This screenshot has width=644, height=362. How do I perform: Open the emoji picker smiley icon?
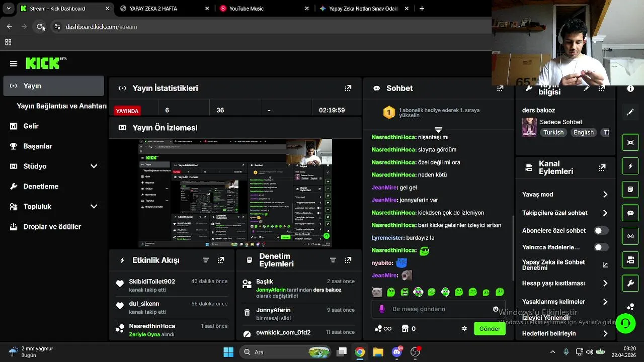click(x=496, y=309)
